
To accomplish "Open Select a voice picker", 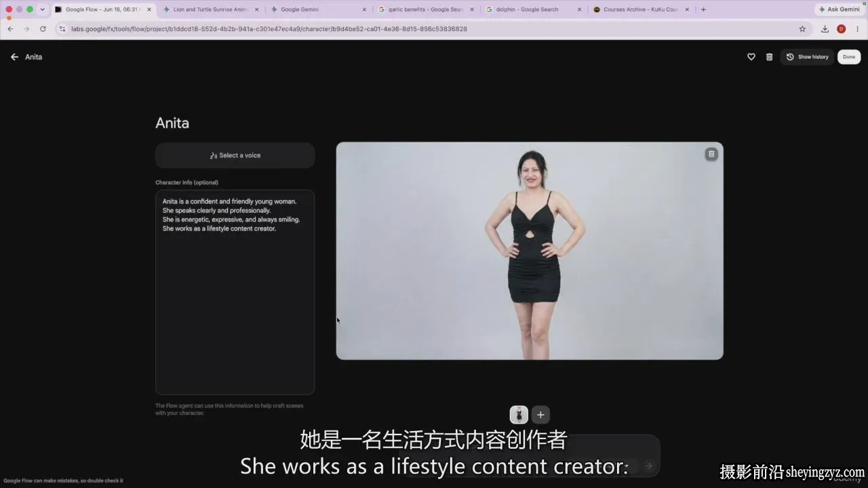I will coord(235,155).
